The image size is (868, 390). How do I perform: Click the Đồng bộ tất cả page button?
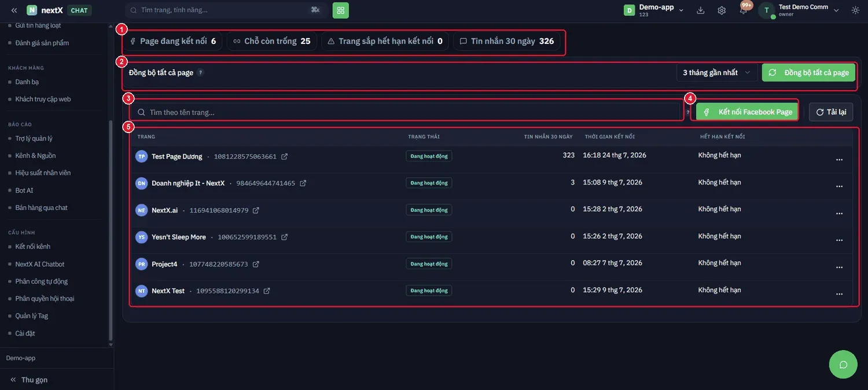pos(808,72)
